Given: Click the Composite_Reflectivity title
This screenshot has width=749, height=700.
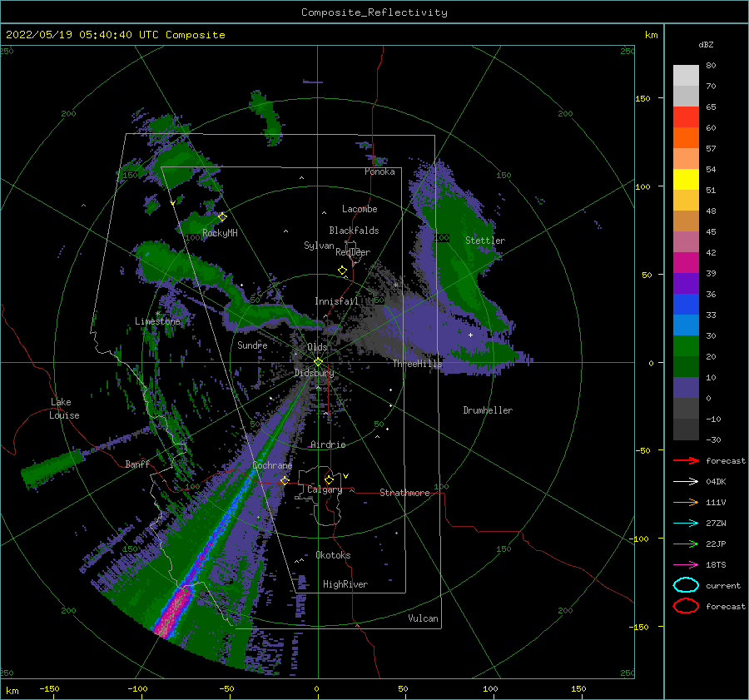Looking at the screenshot, I should coord(374,12).
